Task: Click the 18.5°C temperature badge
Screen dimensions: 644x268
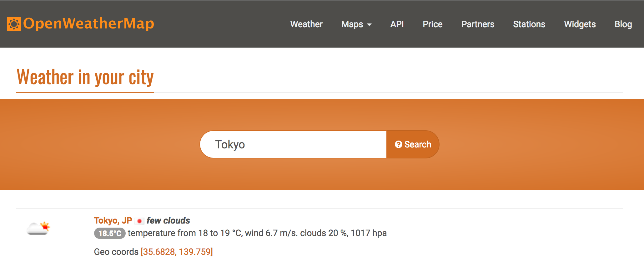Action: [x=110, y=233]
